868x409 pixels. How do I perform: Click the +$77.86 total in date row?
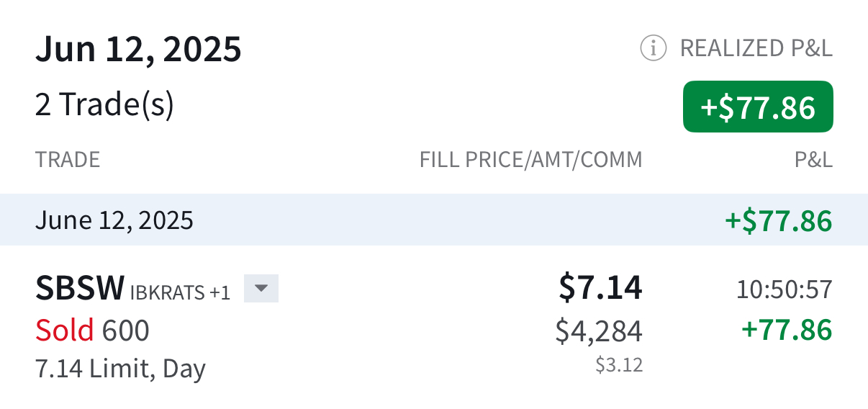(779, 220)
